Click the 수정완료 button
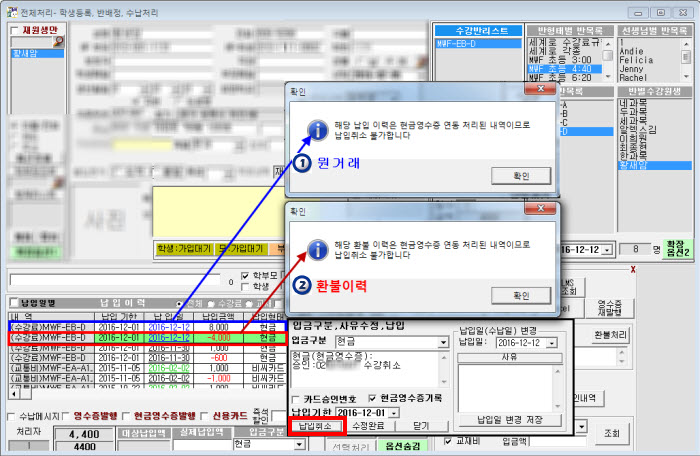The image size is (700, 456). 368,426
